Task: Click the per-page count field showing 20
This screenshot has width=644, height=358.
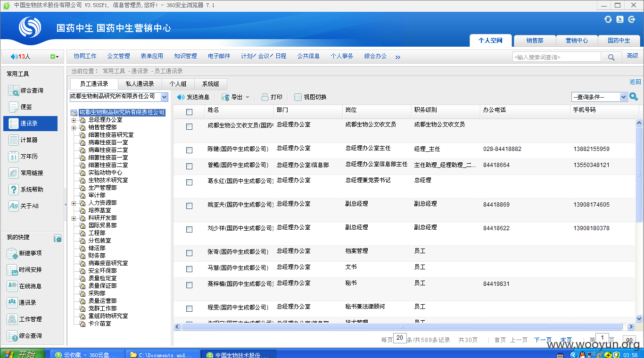Action: point(400,338)
